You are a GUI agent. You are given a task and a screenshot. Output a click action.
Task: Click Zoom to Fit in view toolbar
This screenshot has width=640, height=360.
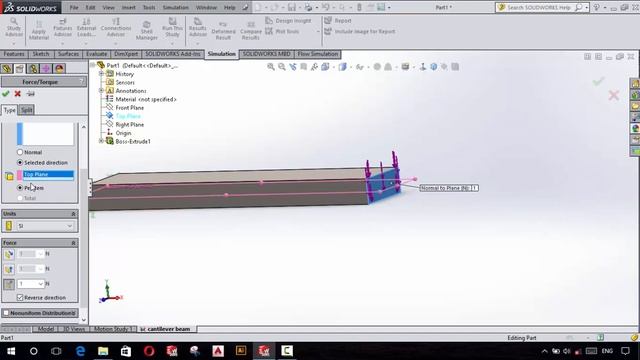point(271,67)
